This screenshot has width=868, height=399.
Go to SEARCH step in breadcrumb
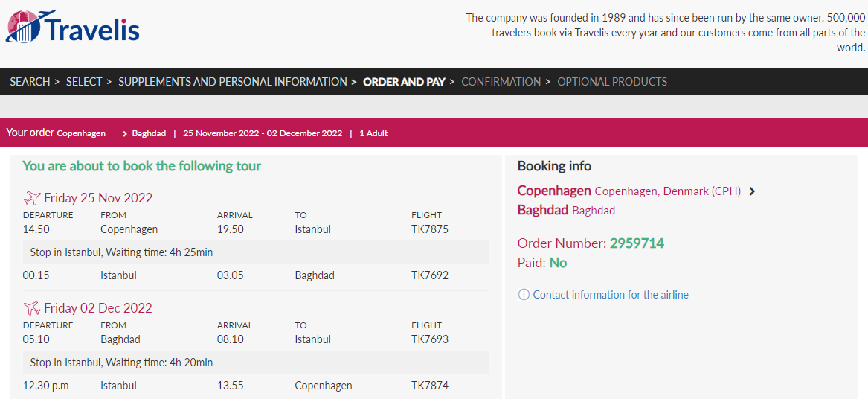pyautogui.click(x=30, y=82)
